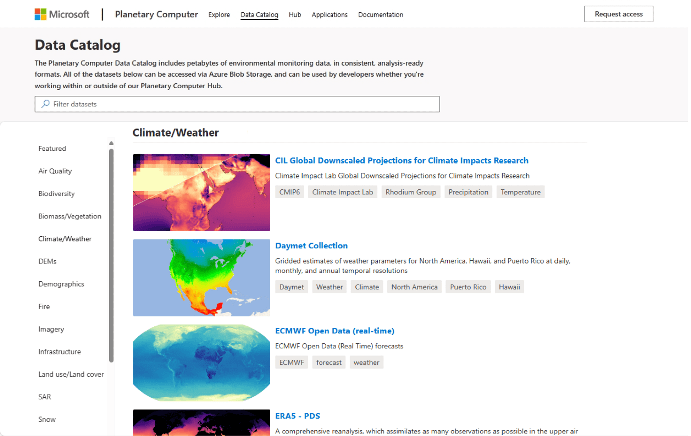Jump to Land use/Land cover category

(71, 374)
